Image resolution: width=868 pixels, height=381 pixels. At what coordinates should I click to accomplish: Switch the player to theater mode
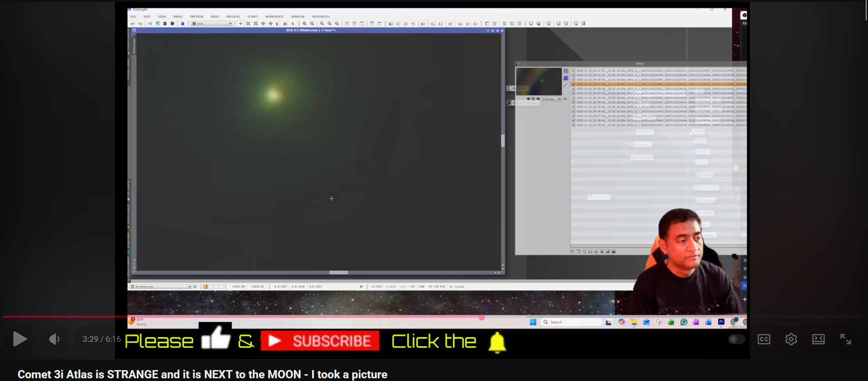click(818, 339)
